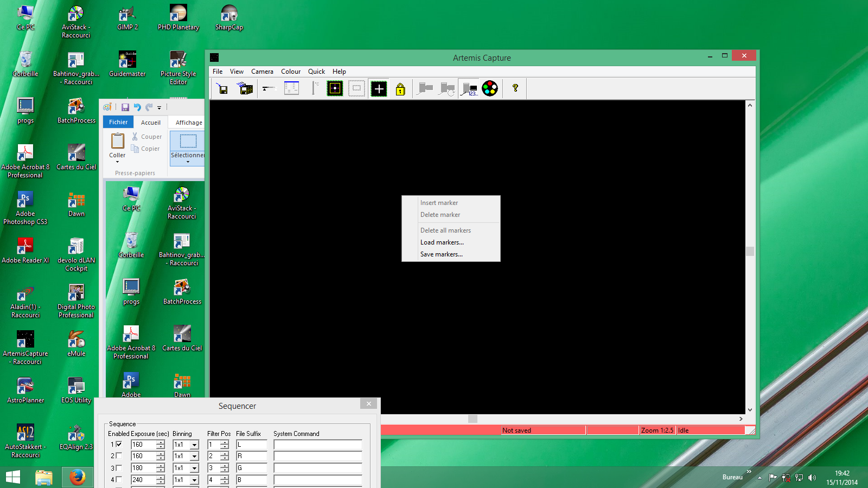Open the Windows Start button
The width and height of the screenshot is (868, 488).
coord(12,478)
